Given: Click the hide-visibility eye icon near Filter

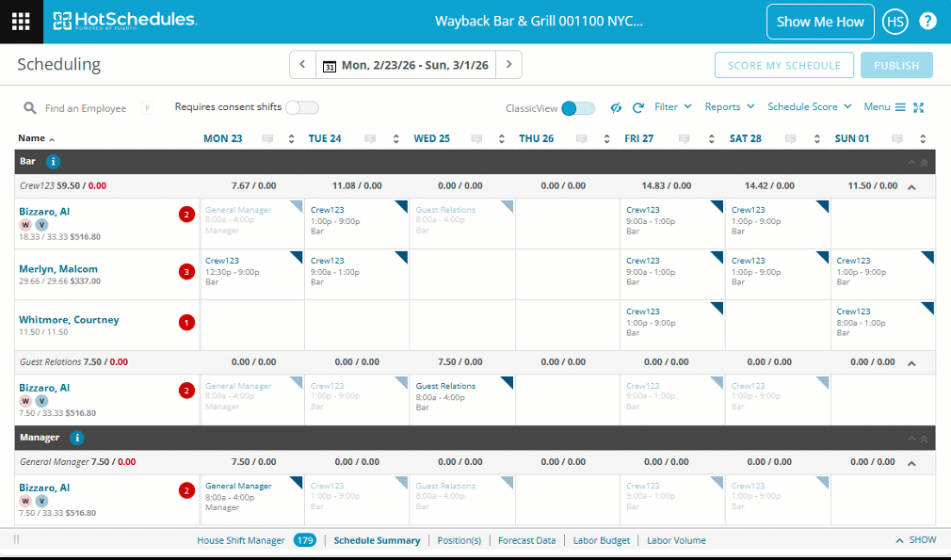Looking at the screenshot, I should 616,108.
